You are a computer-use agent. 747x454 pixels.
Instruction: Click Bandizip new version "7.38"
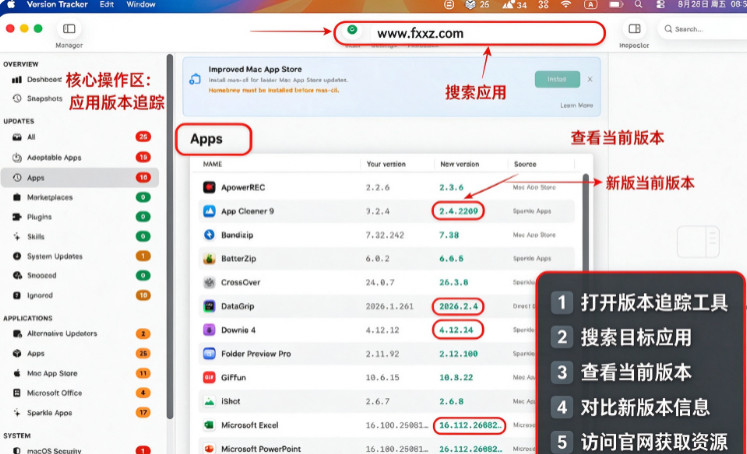click(449, 235)
